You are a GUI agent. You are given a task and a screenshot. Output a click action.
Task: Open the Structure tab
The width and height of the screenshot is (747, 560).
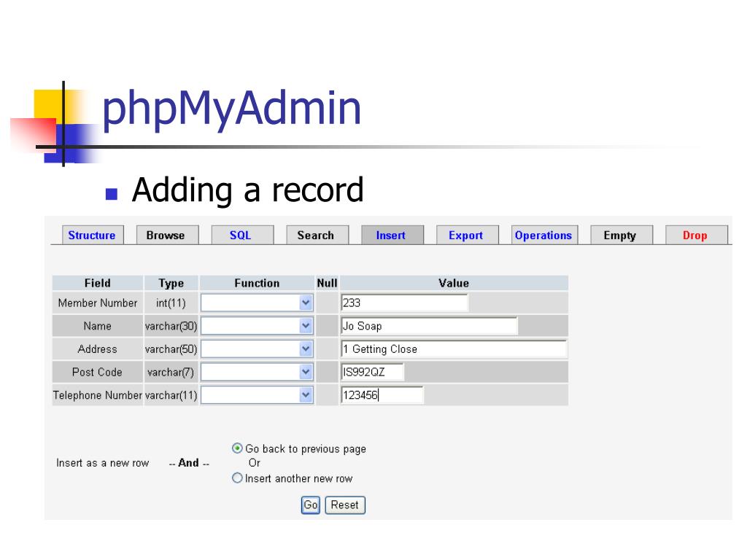[x=93, y=236]
